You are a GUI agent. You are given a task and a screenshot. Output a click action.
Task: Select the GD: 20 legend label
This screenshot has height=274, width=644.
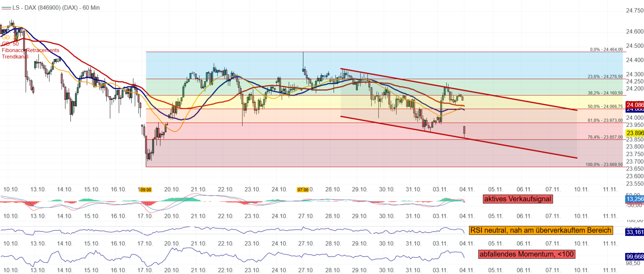tap(10, 37)
